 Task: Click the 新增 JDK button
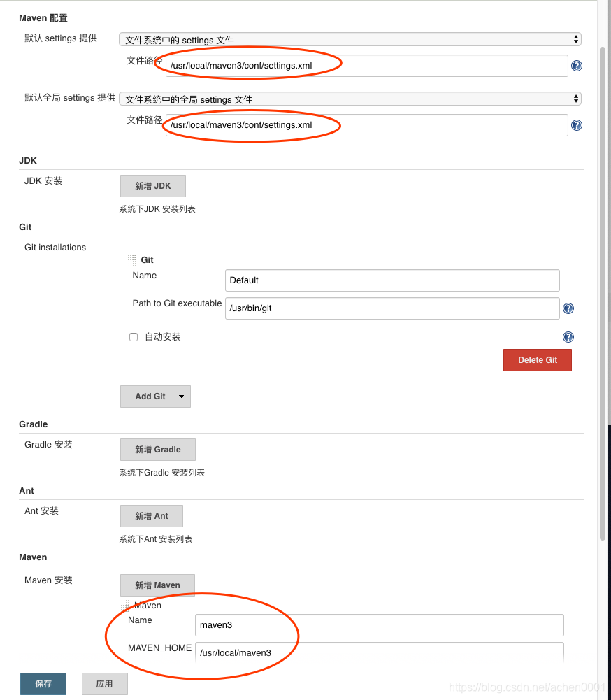pos(153,186)
